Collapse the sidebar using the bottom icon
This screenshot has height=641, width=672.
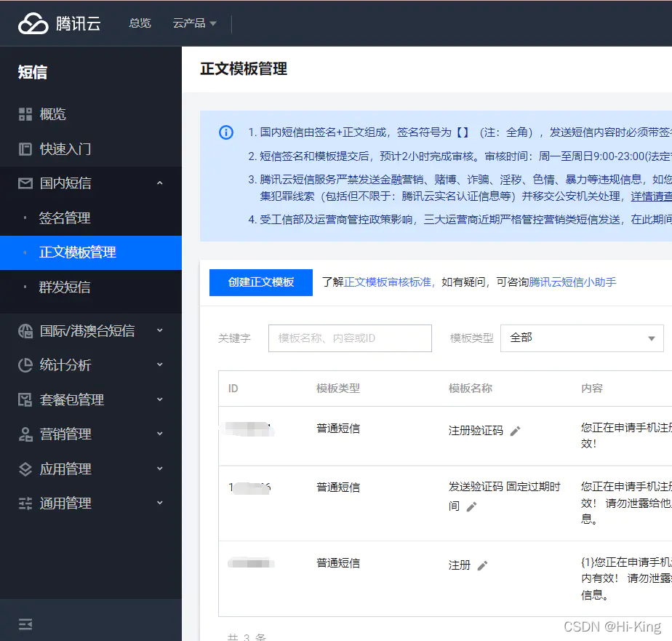pos(24,624)
